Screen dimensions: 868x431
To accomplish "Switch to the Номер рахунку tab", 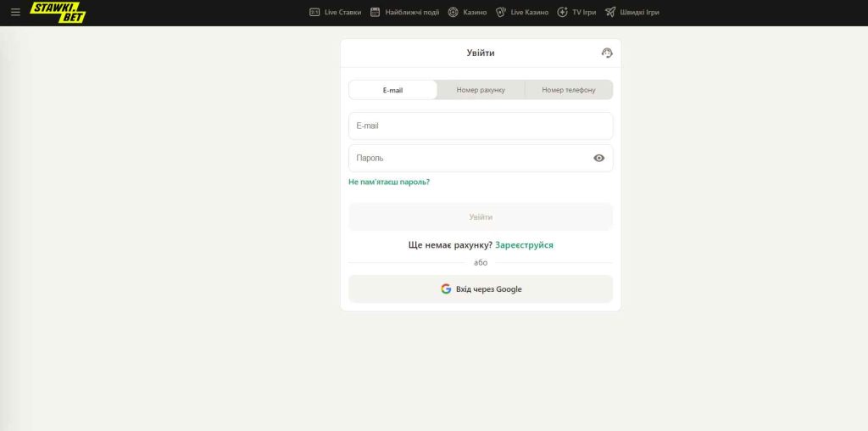I will [x=481, y=90].
